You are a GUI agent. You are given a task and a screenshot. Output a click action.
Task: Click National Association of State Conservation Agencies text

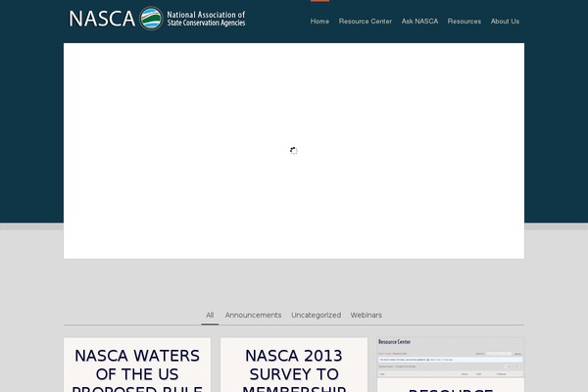point(206,19)
